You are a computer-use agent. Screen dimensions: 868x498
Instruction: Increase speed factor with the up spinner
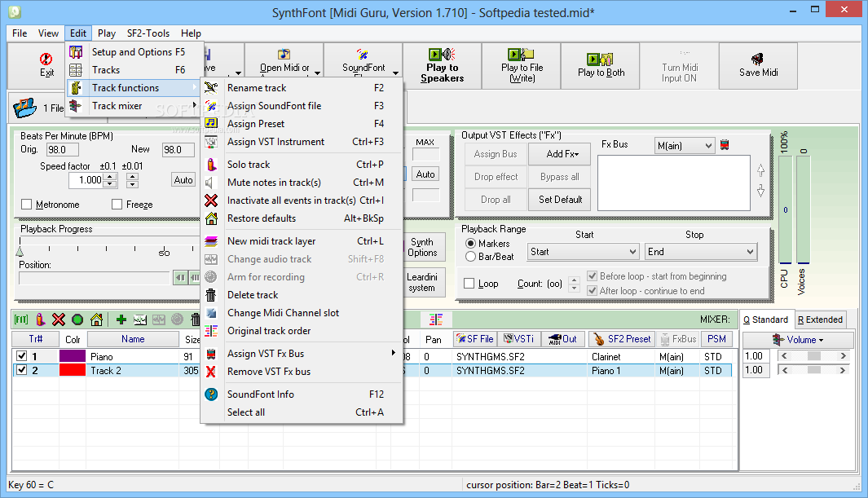pyautogui.click(x=110, y=177)
